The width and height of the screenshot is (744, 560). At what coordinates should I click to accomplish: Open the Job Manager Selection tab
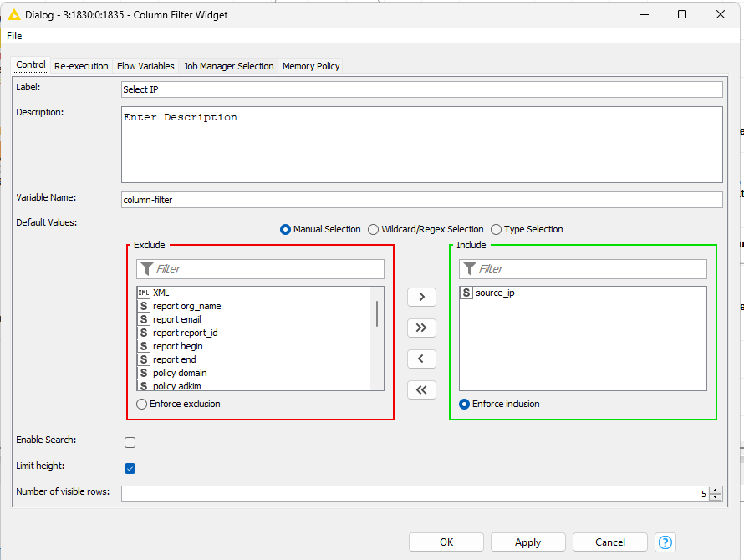[229, 66]
